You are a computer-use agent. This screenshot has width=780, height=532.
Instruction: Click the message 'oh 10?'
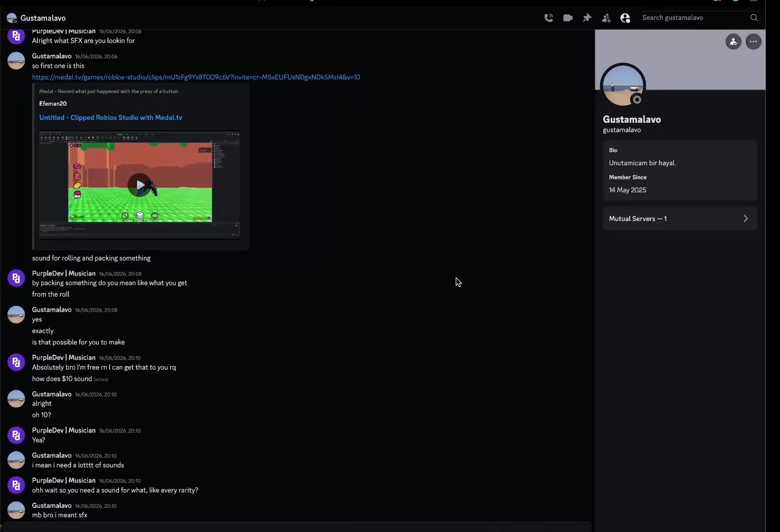tap(41, 415)
